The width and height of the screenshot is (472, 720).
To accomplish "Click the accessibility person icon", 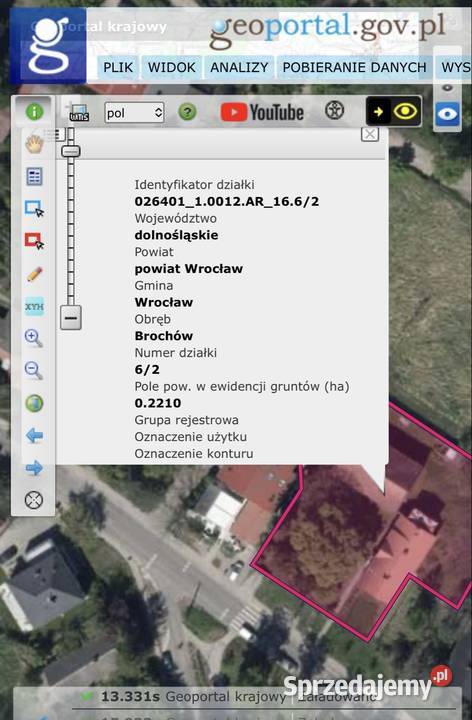I will (x=334, y=111).
